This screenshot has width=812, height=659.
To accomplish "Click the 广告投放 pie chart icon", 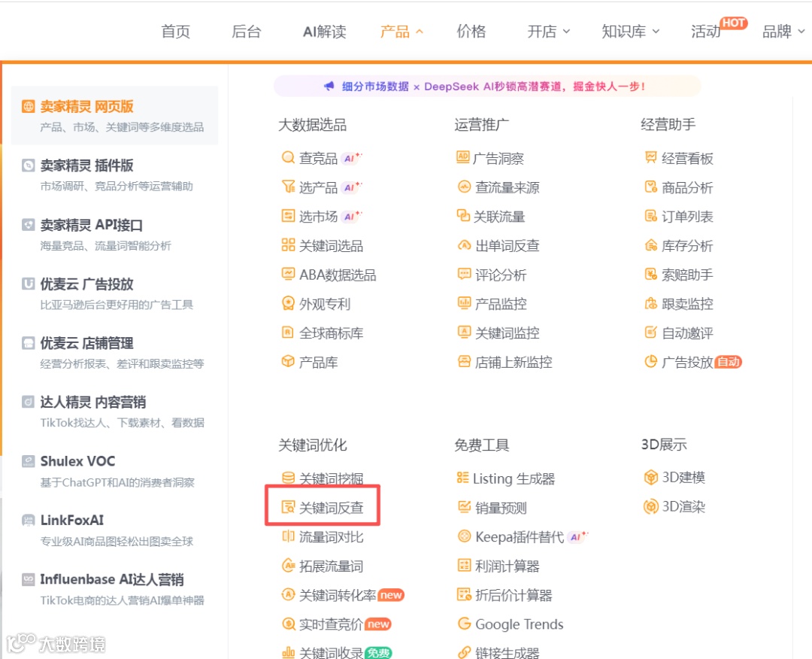I will (650, 361).
